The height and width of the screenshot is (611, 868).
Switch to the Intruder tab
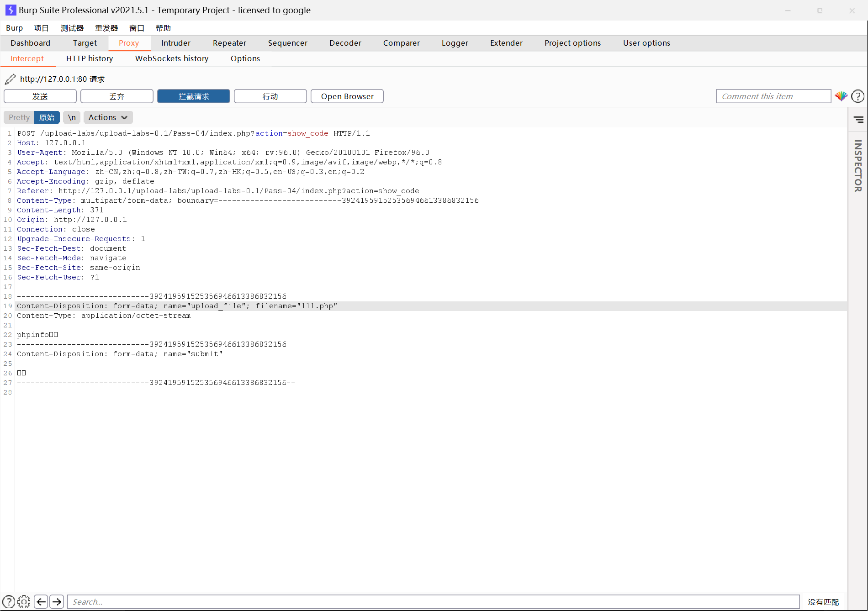point(176,43)
